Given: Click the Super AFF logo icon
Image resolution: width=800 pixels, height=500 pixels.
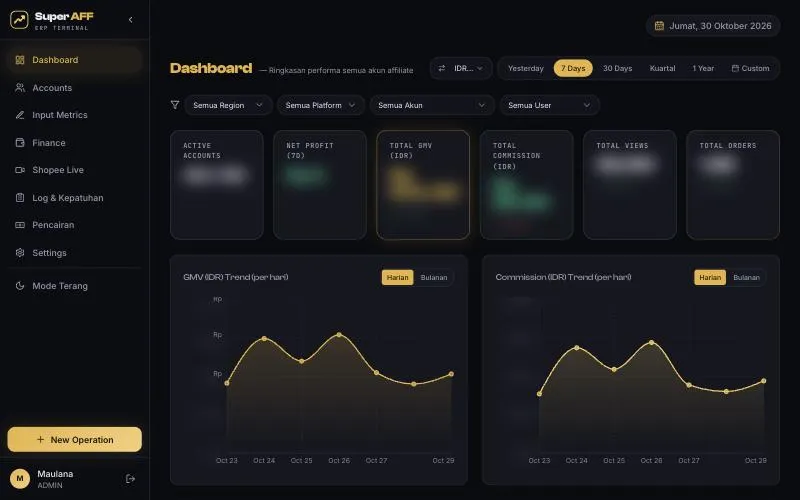Looking at the screenshot, I should tap(19, 20).
